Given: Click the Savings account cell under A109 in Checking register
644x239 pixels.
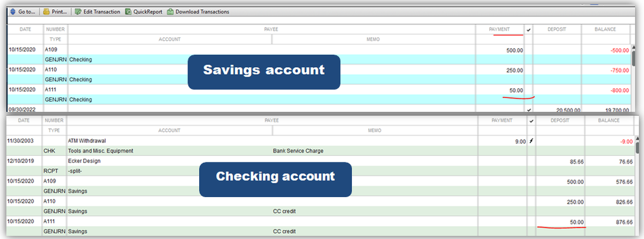Looking at the screenshot, I should [77, 191].
